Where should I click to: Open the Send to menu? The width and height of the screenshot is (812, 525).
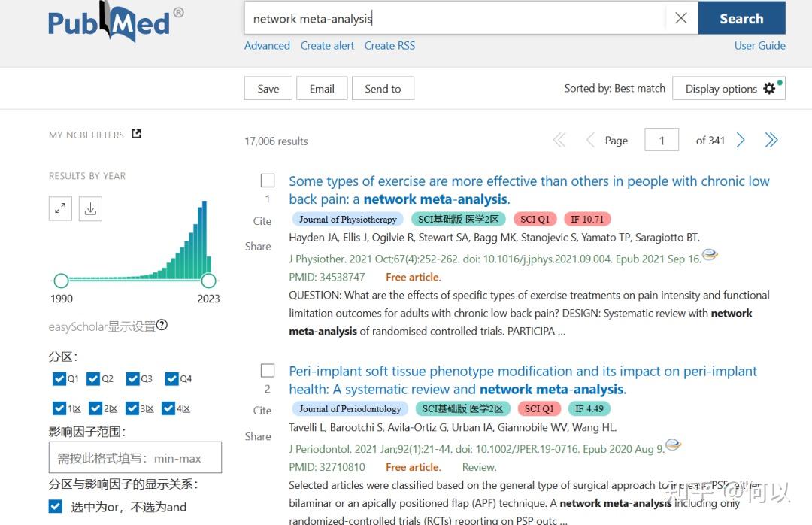[x=383, y=88]
